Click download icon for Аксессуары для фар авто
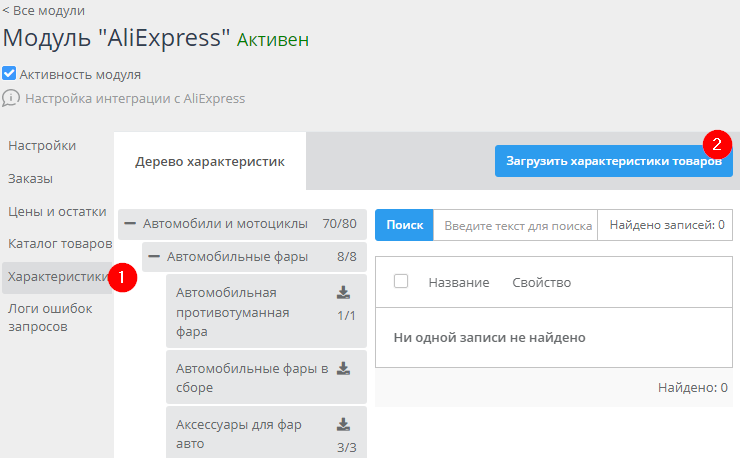 tap(343, 424)
